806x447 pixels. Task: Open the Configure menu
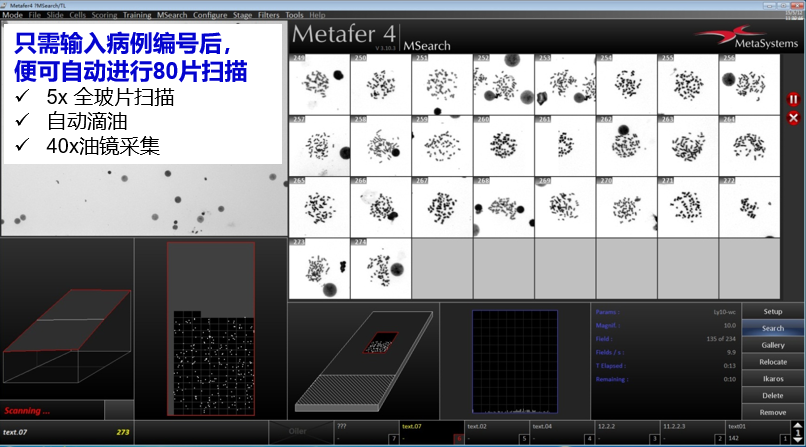pyautogui.click(x=210, y=15)
